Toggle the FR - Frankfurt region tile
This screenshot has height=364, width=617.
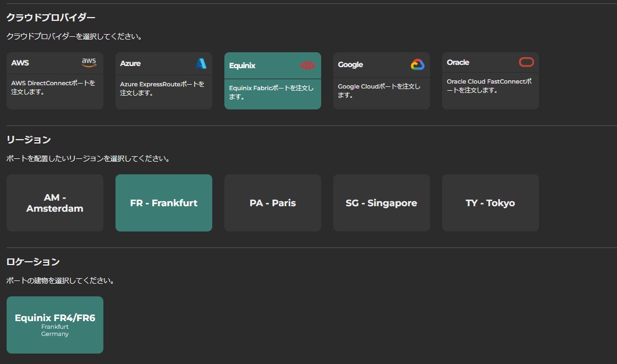click(164, 203)
